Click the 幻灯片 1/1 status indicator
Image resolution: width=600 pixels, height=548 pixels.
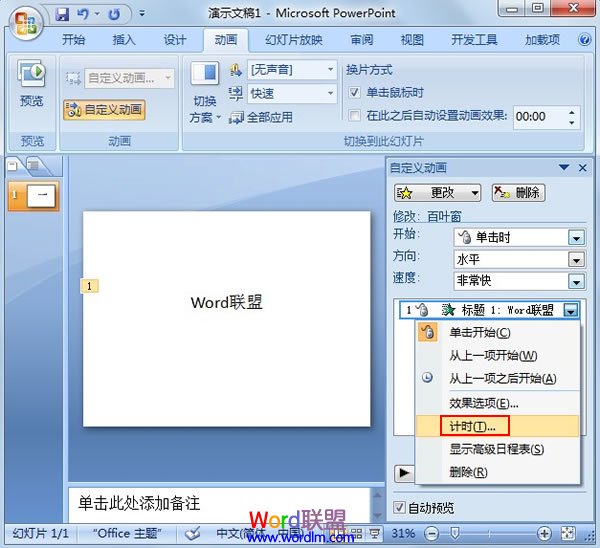(x=41, y=533)
